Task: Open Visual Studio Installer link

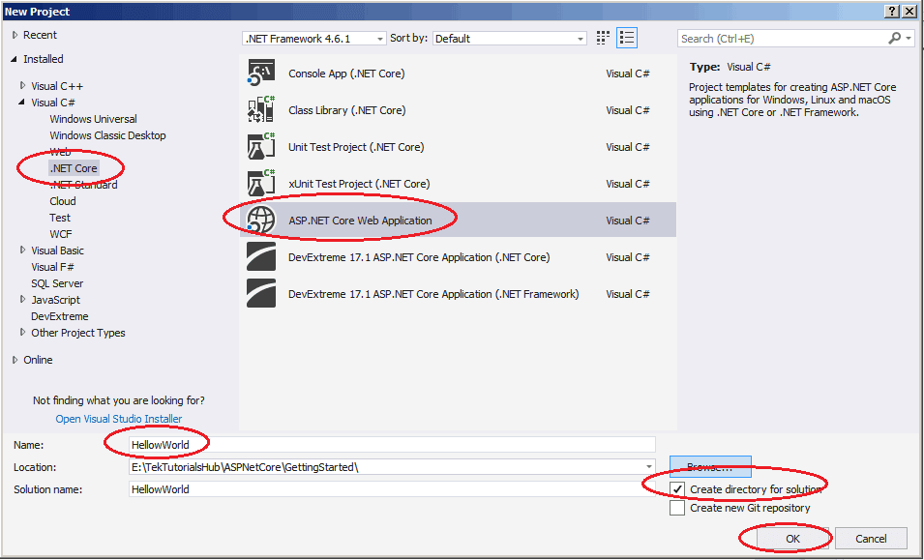Action: pos(118,419)
